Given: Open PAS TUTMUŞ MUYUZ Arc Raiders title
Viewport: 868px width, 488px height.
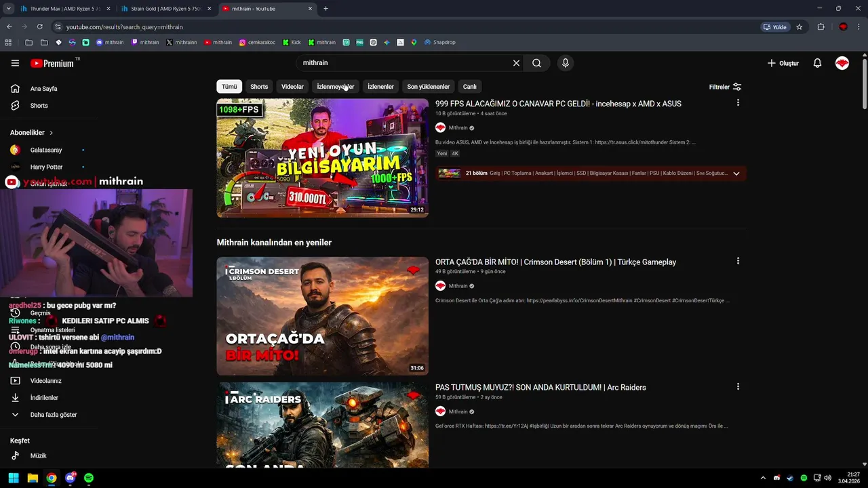Looking at the screenshot, I should point(540,387).
